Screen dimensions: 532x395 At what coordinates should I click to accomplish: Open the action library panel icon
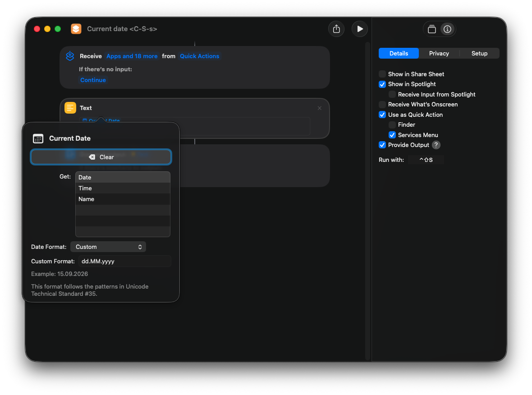click(431, 28)
